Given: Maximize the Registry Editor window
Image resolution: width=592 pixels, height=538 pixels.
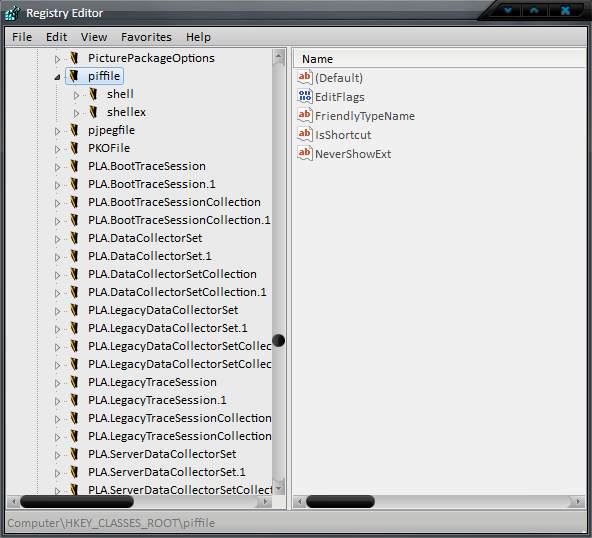Looking at the screenshot, I should 534,10.
